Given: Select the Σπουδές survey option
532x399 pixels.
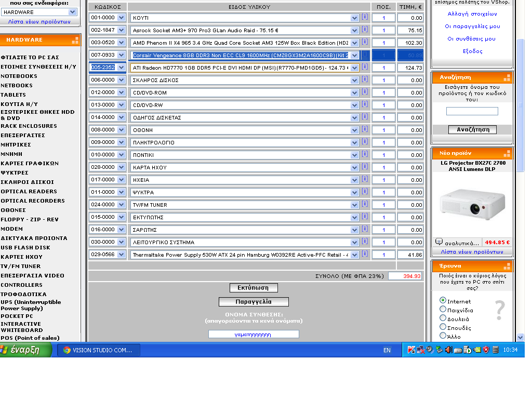Looking at the screenshot, I should pos(443,327).
